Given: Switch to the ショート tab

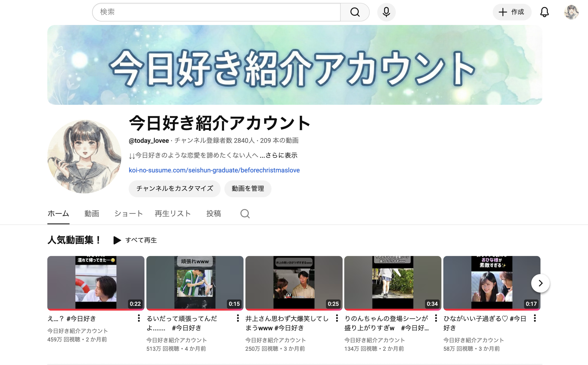Looking at the screenshot, I should 128,213.
